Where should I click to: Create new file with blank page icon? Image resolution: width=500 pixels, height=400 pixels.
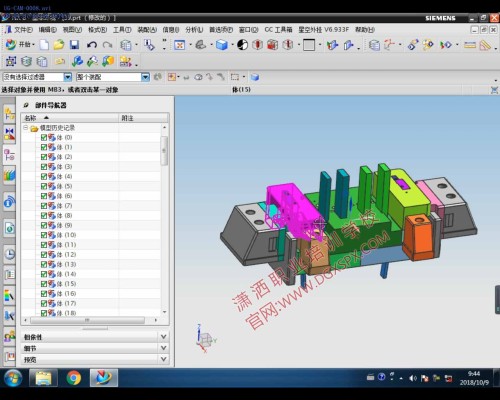coord(44,45)
